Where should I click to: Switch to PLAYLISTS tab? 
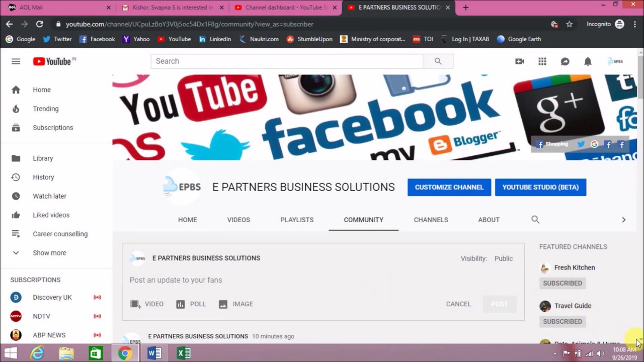pos(297,220)
